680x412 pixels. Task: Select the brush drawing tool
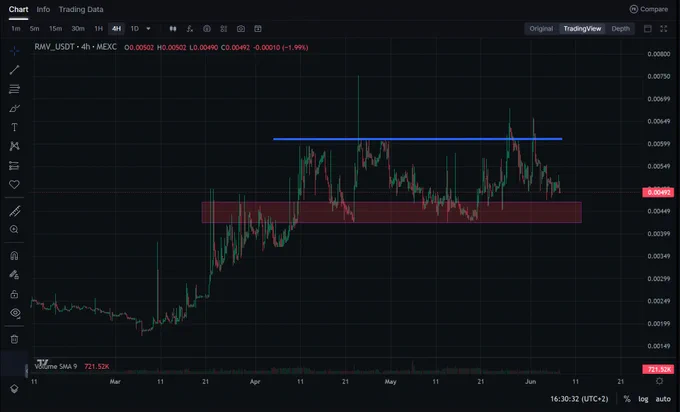click(x=14, y=108)
